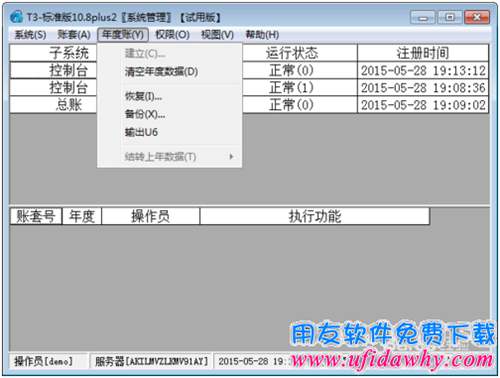
Task: Click the 子系统 column header
Action: click(x=53, y=53)
